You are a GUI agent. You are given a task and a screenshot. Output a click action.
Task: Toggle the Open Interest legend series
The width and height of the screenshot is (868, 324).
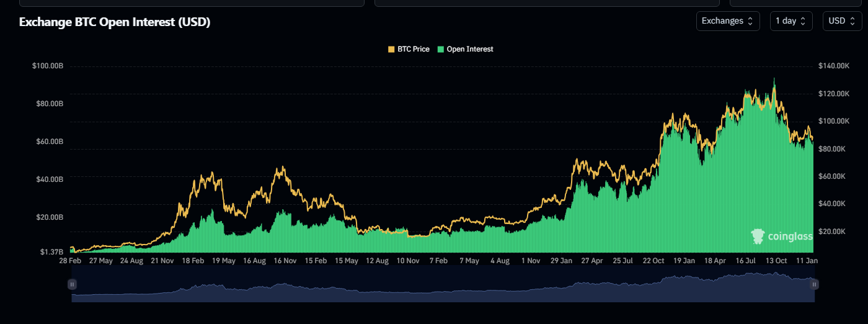point(469,49)
